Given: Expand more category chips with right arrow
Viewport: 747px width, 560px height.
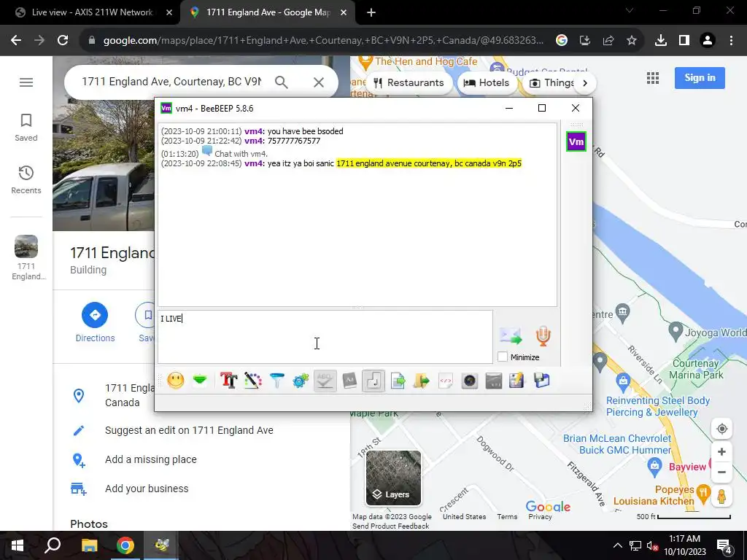Looking at the screenshot, I should pos(585,83).
